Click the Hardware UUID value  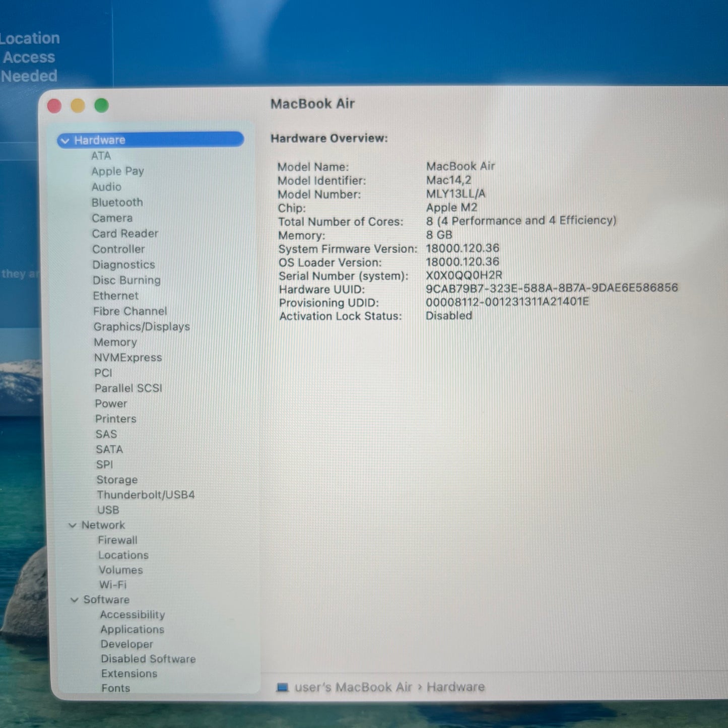point(552,288)
